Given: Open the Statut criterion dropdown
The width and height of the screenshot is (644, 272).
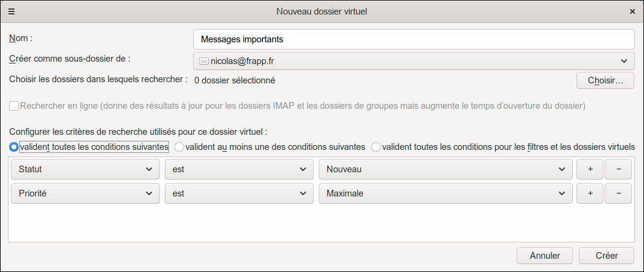Looking at the screenshot, I should coord(85,169).
